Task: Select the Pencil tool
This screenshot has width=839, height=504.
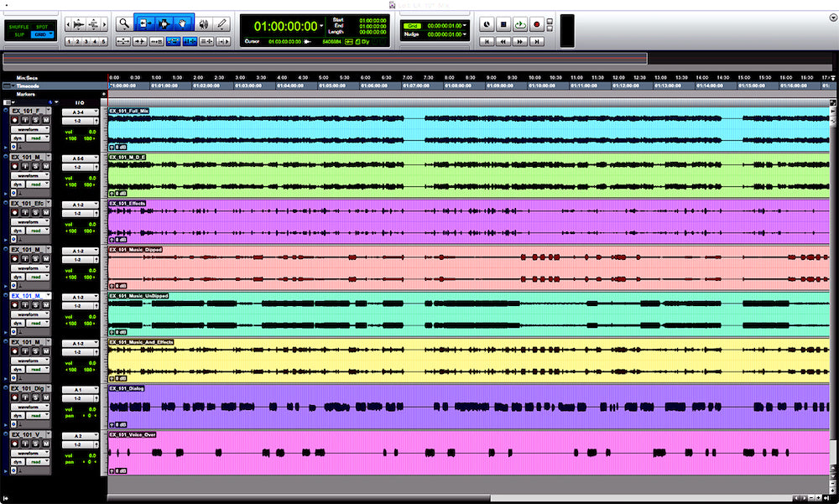Action: click(223, 24)
